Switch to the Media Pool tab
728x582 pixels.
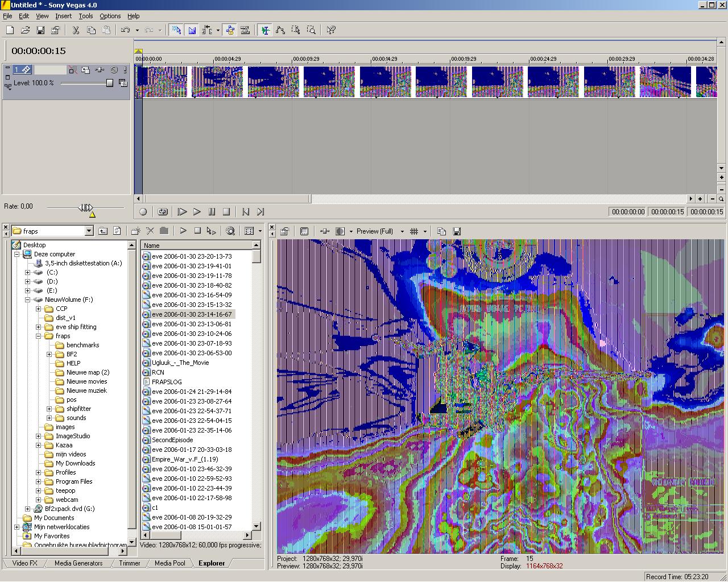[x=169, y=563]
